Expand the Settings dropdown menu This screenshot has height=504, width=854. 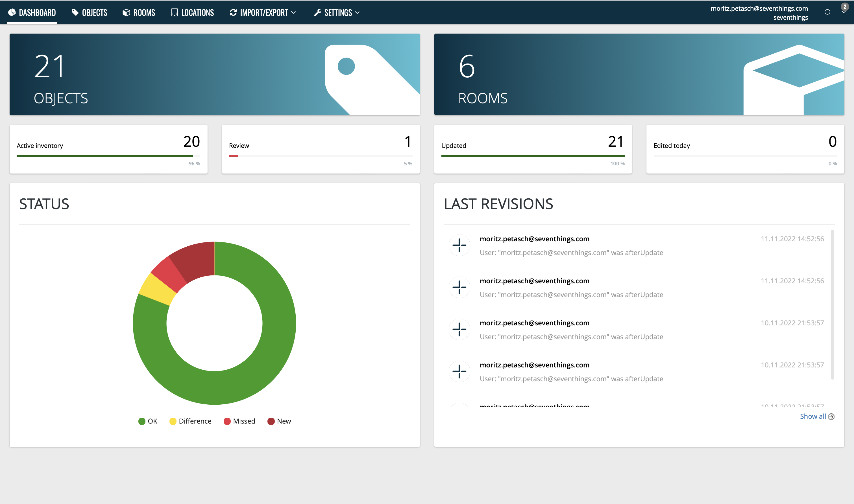pyautogui.click(x=337, y=13)
